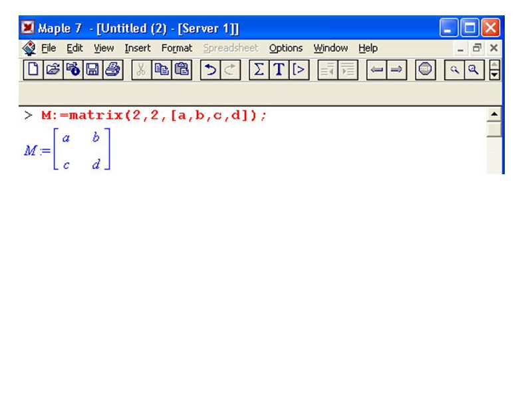Open the Format menu
Screen dimensions: 532x399
click(x=177, y=48)
